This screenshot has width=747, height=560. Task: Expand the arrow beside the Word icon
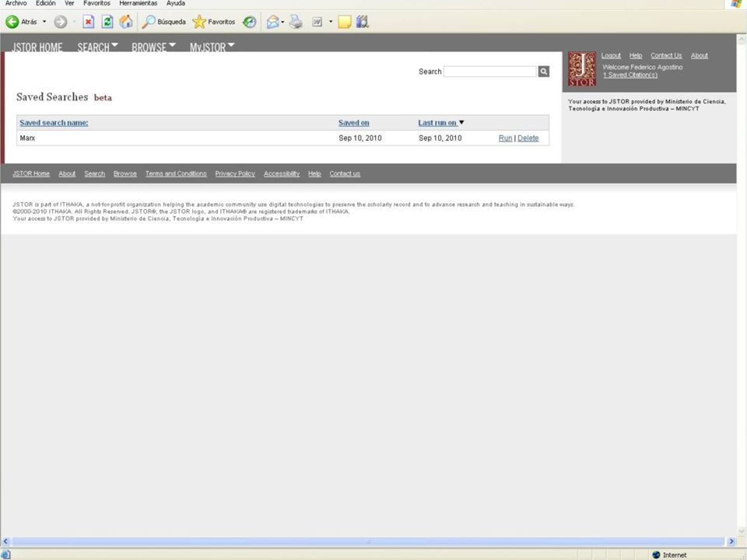click(331, 22)
